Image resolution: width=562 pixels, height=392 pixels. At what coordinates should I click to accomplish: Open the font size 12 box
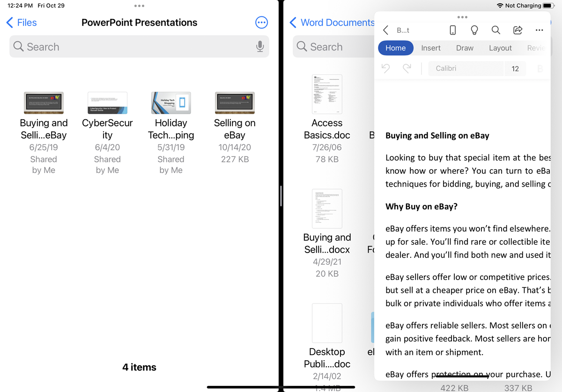point(515,69)
